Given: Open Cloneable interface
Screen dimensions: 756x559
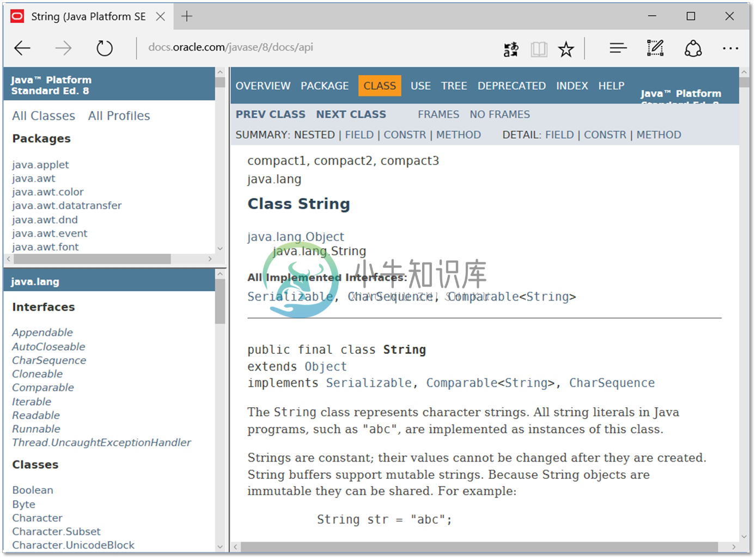Looking at the screenshot, I should pyautogui.click(x=37, y=374).
